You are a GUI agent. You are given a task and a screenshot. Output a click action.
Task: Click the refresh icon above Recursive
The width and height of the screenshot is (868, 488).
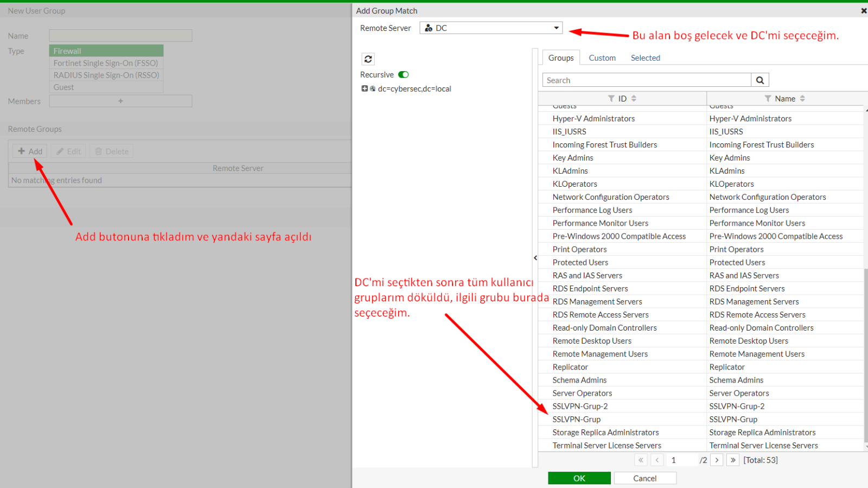click(368, 59)
